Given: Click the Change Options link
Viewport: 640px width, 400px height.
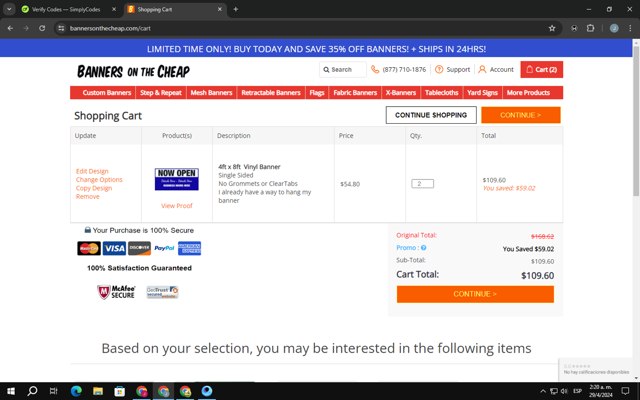Looking at the screenshot, I should pyautogui.click(x=99, y=180).
